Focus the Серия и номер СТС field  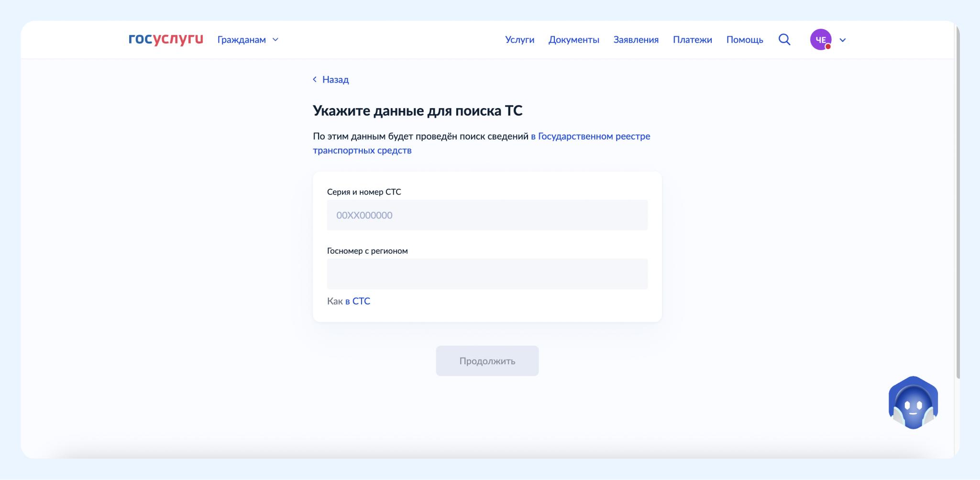(487, 215)
